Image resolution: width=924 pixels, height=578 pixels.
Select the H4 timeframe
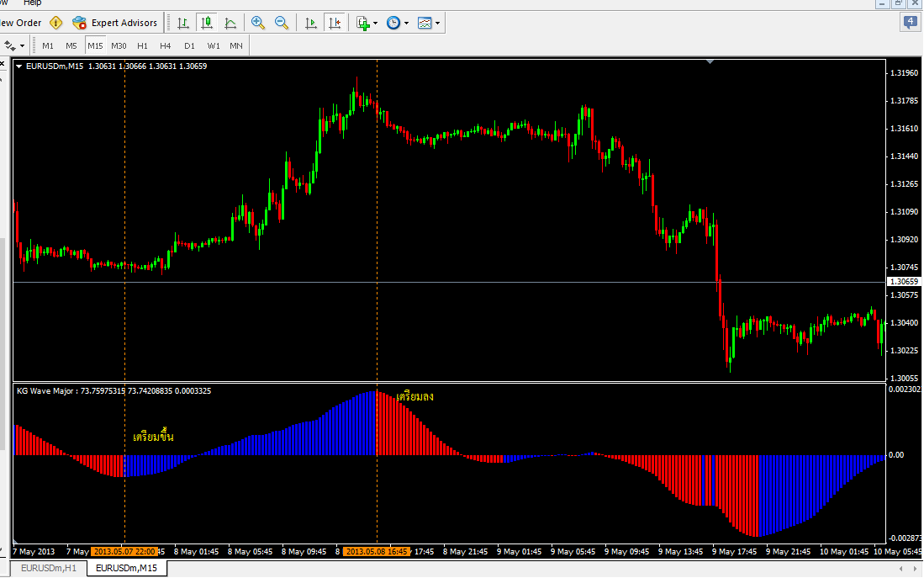(166, 46)
